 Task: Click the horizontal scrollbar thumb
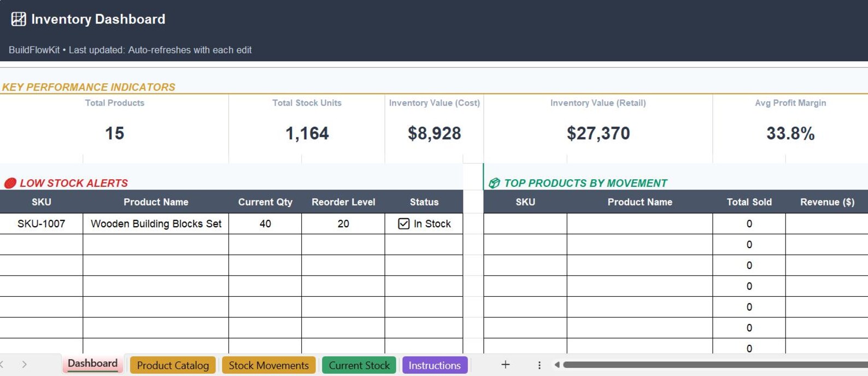715,365
